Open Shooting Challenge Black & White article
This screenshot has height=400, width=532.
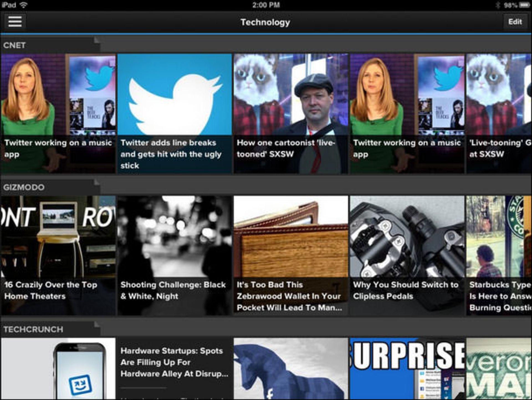tap(175, 255)
